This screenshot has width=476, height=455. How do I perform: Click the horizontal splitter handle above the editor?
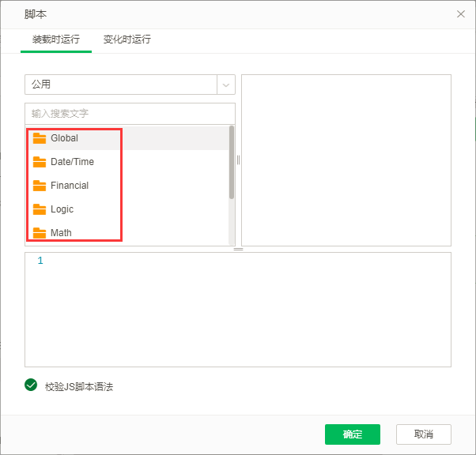(238, 249)
